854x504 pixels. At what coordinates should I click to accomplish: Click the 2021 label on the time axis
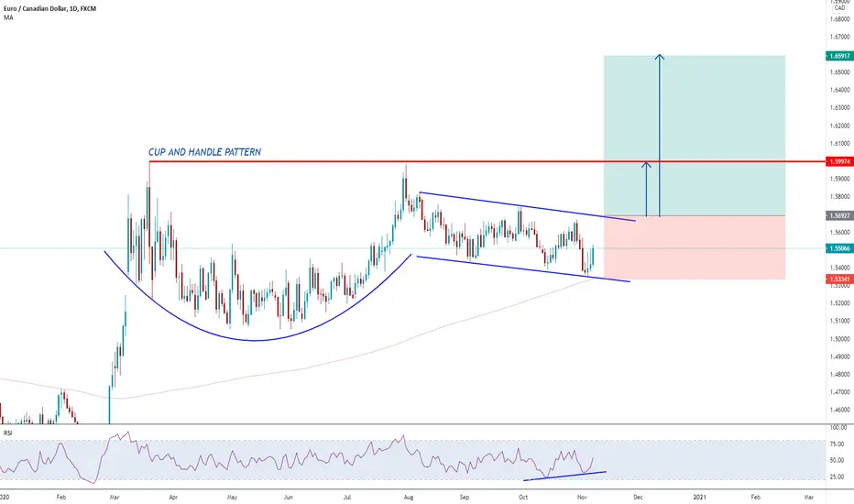click(x=699, y=497)
